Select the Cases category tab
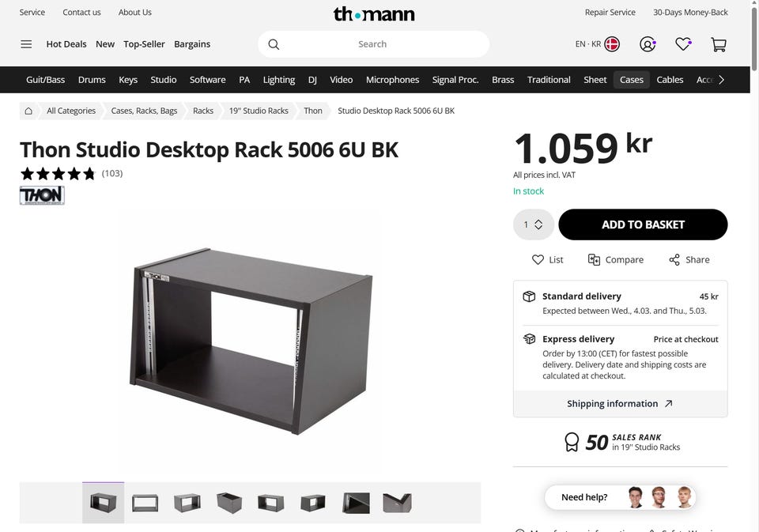Screen dimensions: 759x532 tap(631, 80)
